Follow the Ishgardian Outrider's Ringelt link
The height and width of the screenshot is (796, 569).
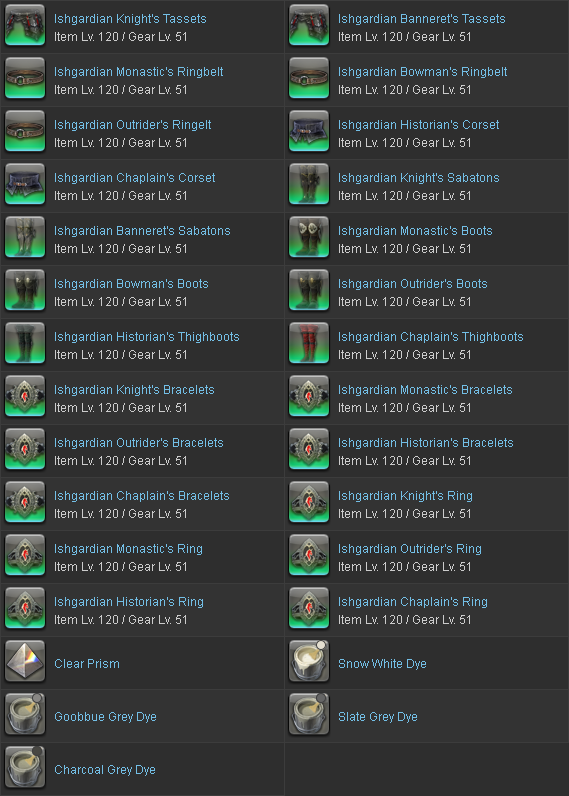click(x=133, y=124)
